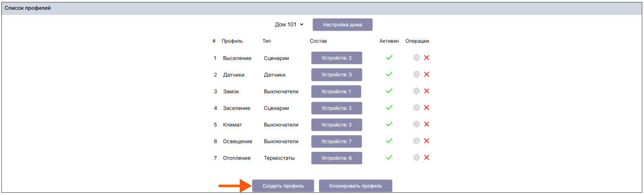Expand Устройства: 6 for Отопление profile

[x=336, y=158]
